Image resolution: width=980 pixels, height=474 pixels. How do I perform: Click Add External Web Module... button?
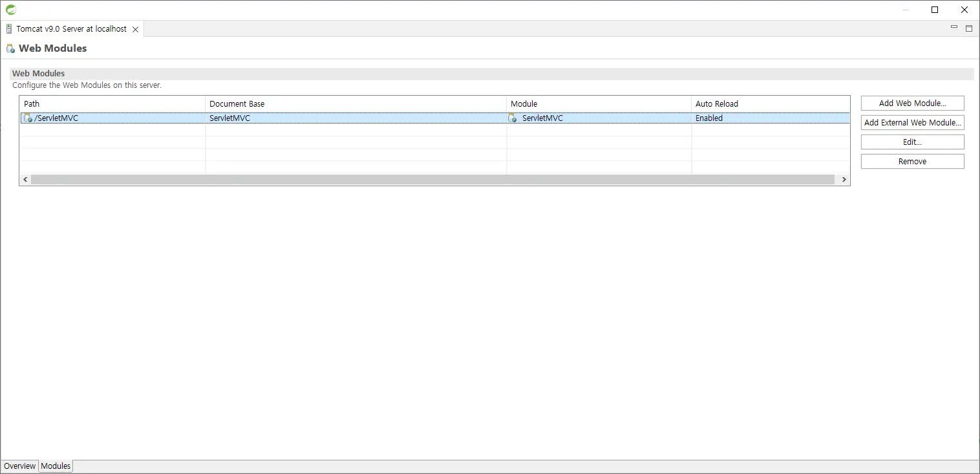tap(913, 123)
